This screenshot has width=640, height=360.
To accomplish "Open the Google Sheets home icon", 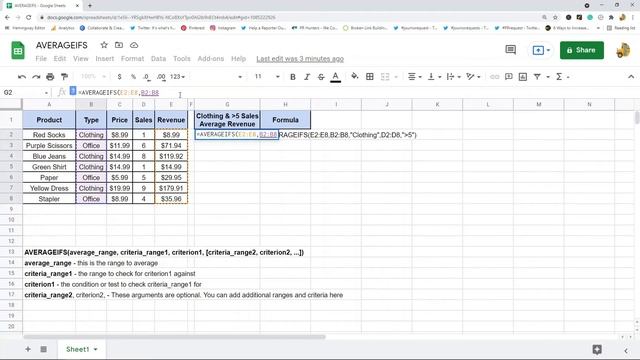I will pyautogui.click(x=18, y=51).
